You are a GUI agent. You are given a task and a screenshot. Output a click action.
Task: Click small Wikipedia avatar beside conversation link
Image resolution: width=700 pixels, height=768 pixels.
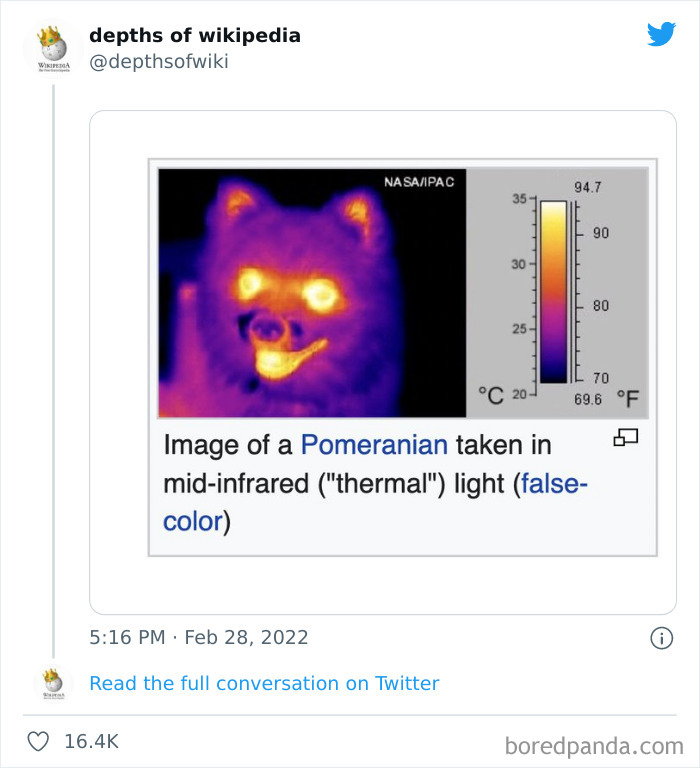pyautogui.click(x=52, y=683)
